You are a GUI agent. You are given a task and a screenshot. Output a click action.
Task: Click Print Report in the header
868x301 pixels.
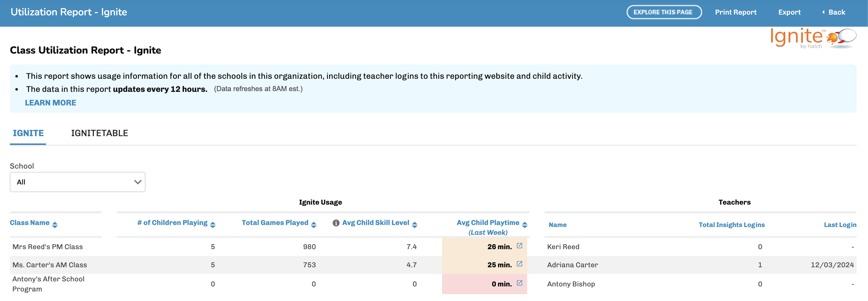tap(736, 12)
